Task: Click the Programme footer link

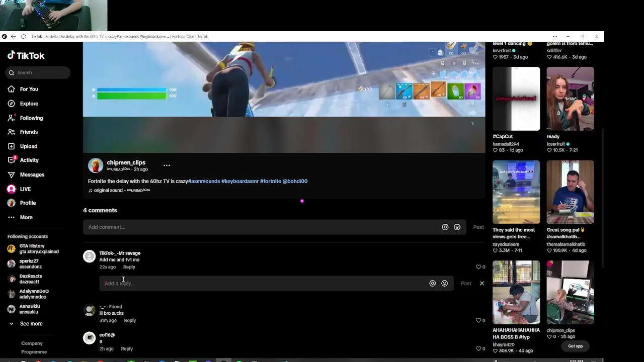Action: point(34,352)
